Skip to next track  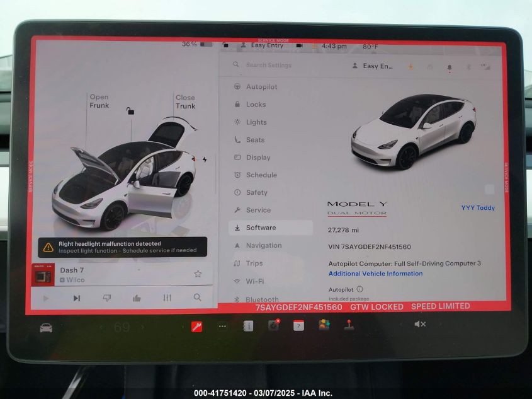[76, 298]
